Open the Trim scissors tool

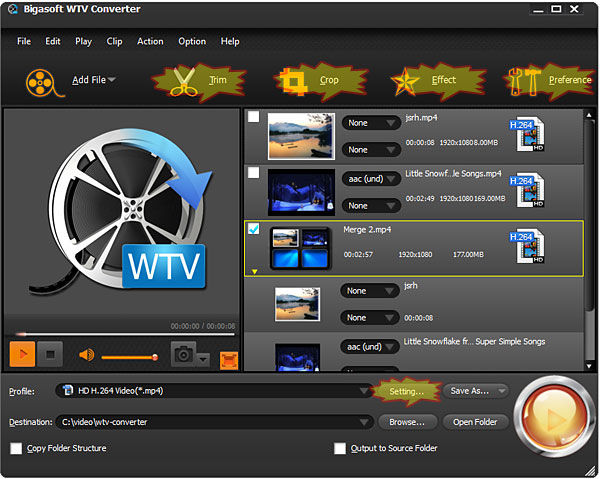click(199, 81)
